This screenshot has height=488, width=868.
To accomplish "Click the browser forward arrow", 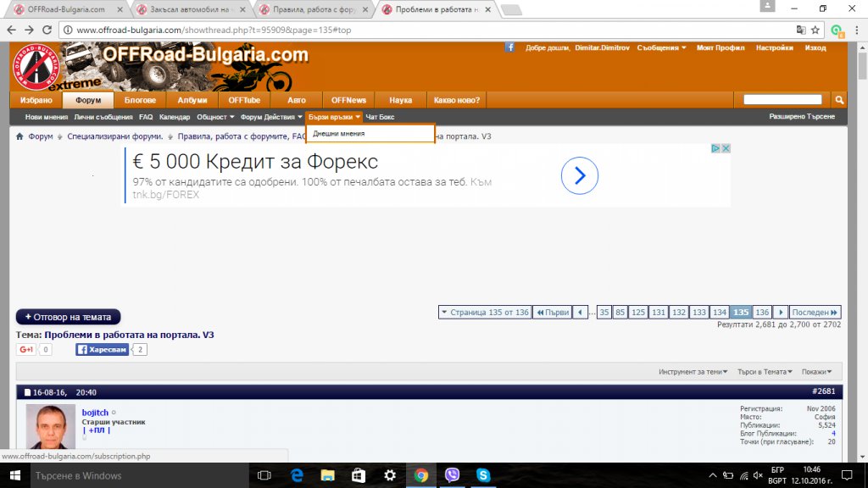I will (30, 30).
